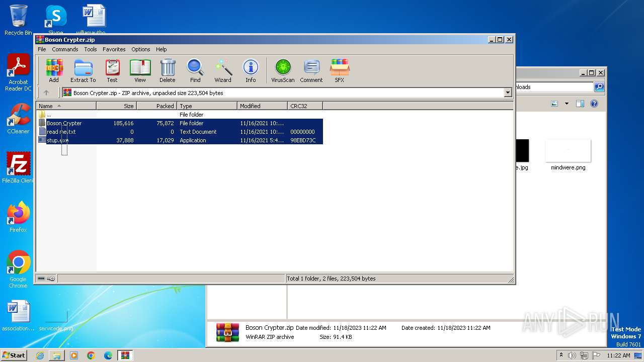Expand the Explorer view options dropdown arrow
Image resolution: width=644 pixels, height=362 pixels.
[567, 104]
